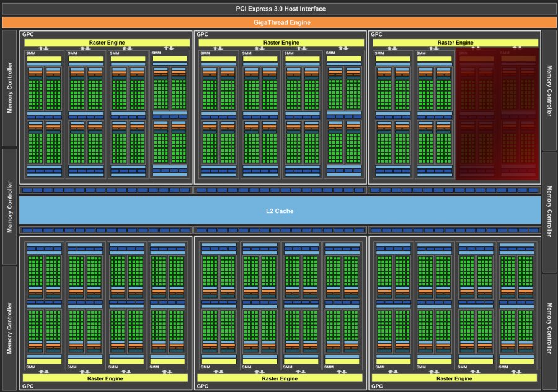Click the bottom-right Memory Controller block

[549, 328]
